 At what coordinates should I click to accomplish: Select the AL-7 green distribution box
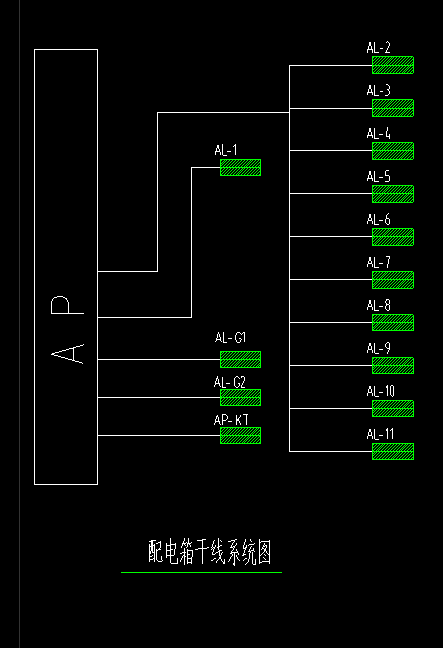pos(393,280)
